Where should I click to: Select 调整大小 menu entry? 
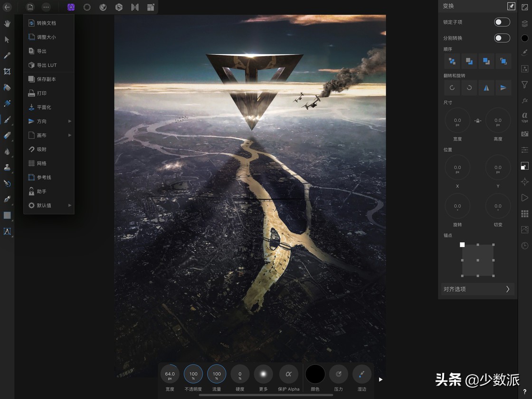[46, 37]
